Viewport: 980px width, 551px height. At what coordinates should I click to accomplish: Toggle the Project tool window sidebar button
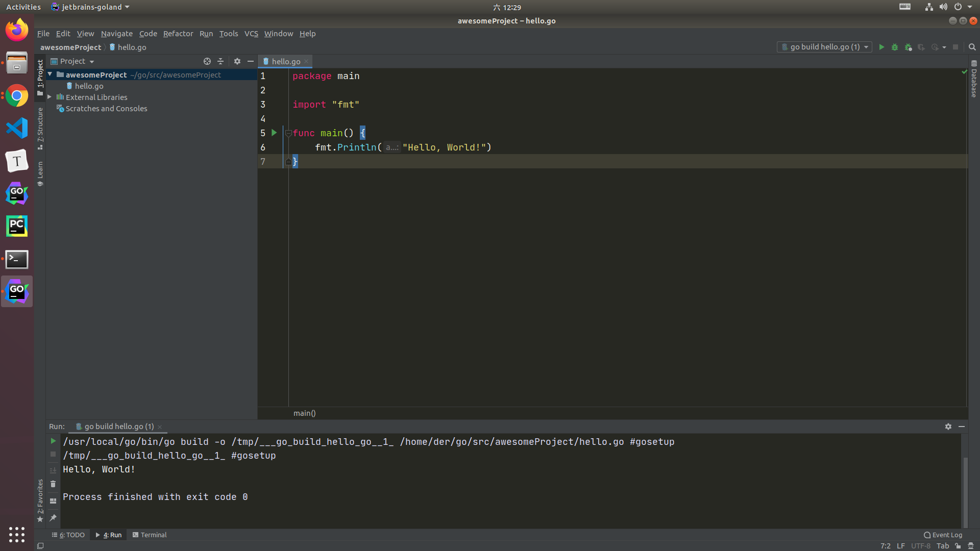tap(40, 77)
